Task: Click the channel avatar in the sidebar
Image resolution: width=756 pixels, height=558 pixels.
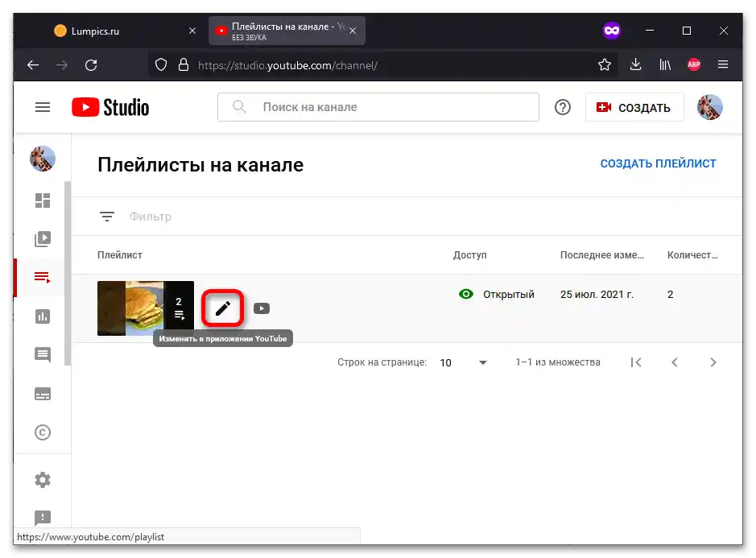Action: [x=43, y=159]
